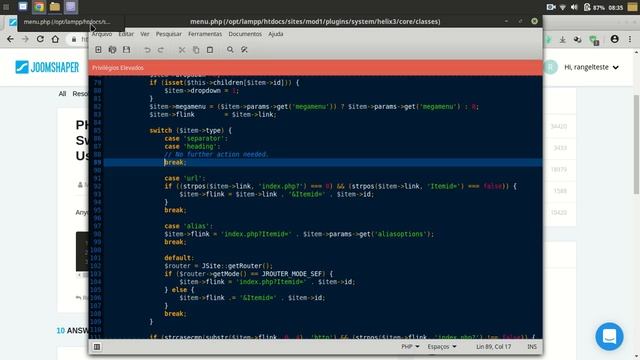The width and height of the screenshot is (640, 360).
Task: Open the Chrome profile avatar icon
Action: pos(614,39)
